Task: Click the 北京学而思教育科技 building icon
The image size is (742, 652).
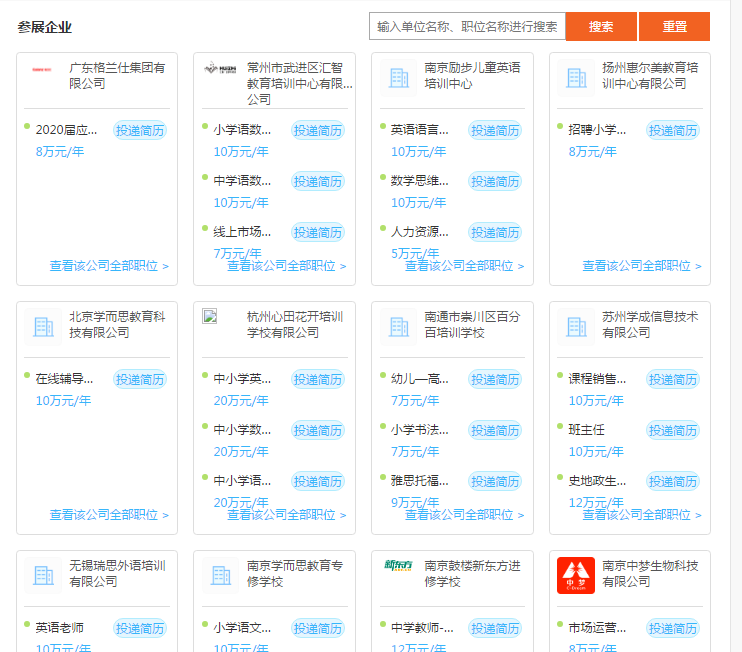Action: pyautogui.click(x=42, y=326)
